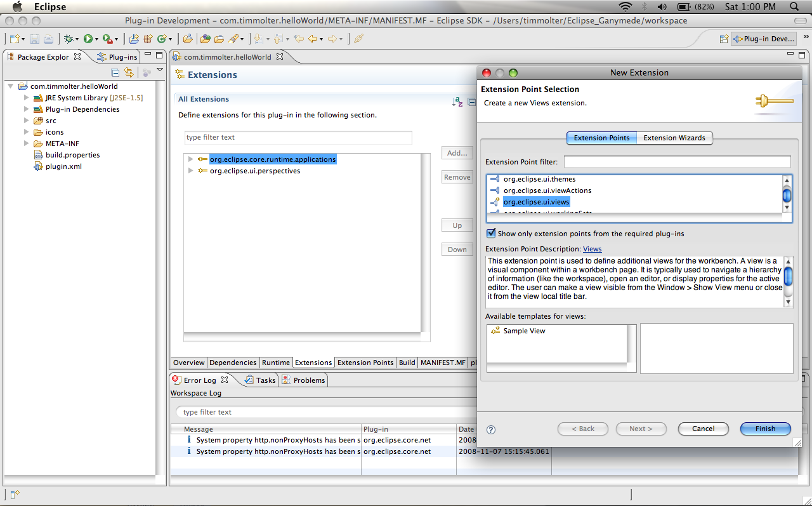Image resolution: width=812 pixels, height=506 pixels.
Task: Open the Plug-ins view tab
Action: tap(117, 57)
